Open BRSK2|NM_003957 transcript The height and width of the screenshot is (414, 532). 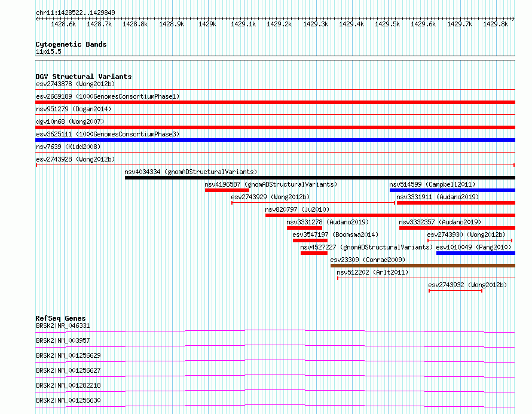63,340
